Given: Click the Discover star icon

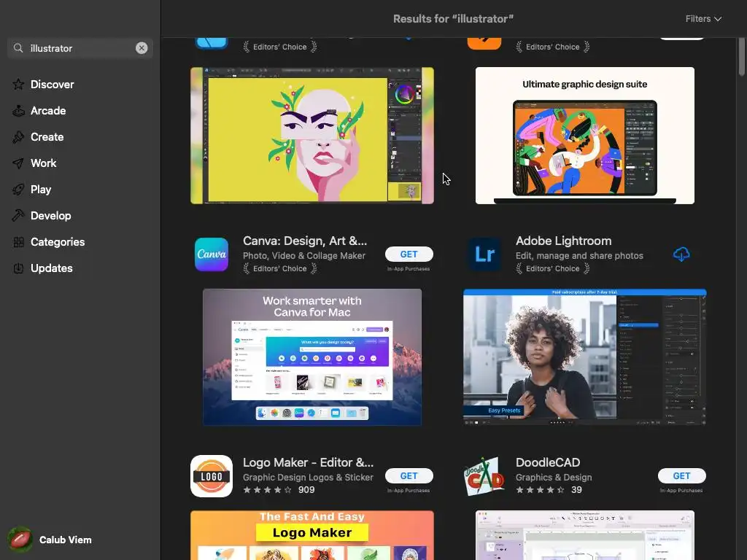Looking at the screenshot, I should click(18, 85).
